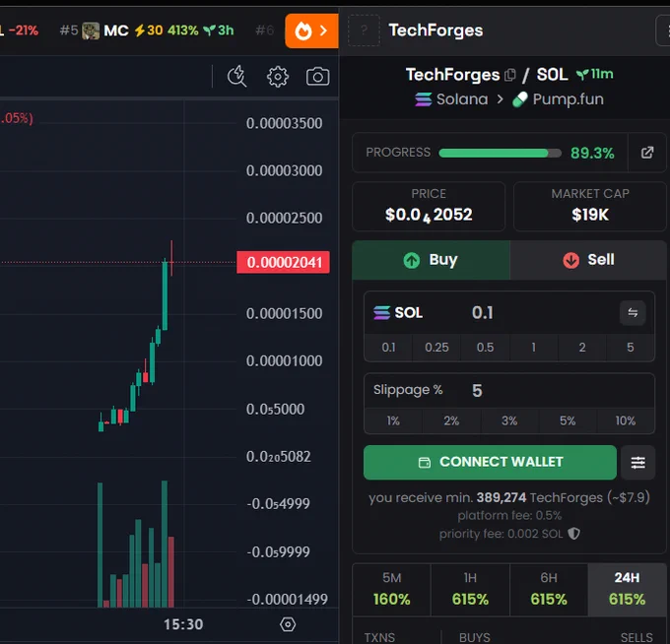Take chart snapshot with camera icon
This screenshot has height=644, width=670.
coord(317,77)
